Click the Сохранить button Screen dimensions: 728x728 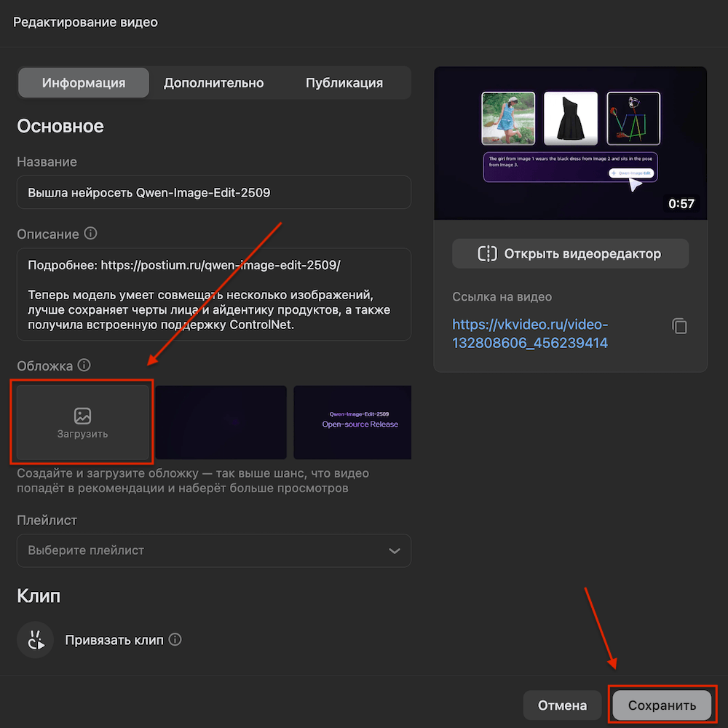coord(662,705)
